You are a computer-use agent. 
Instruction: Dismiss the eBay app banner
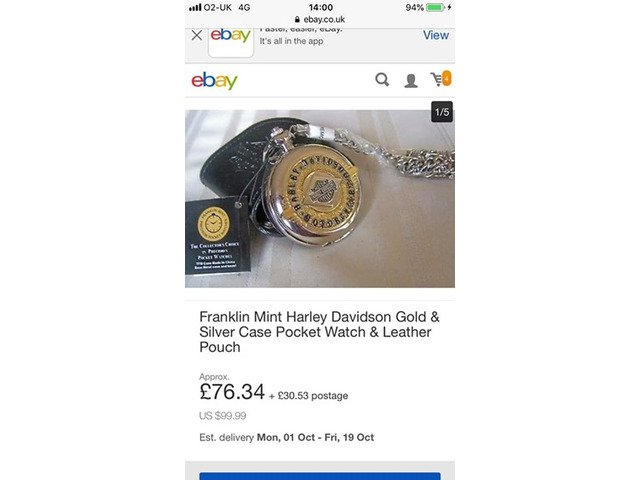pos(197,35)
